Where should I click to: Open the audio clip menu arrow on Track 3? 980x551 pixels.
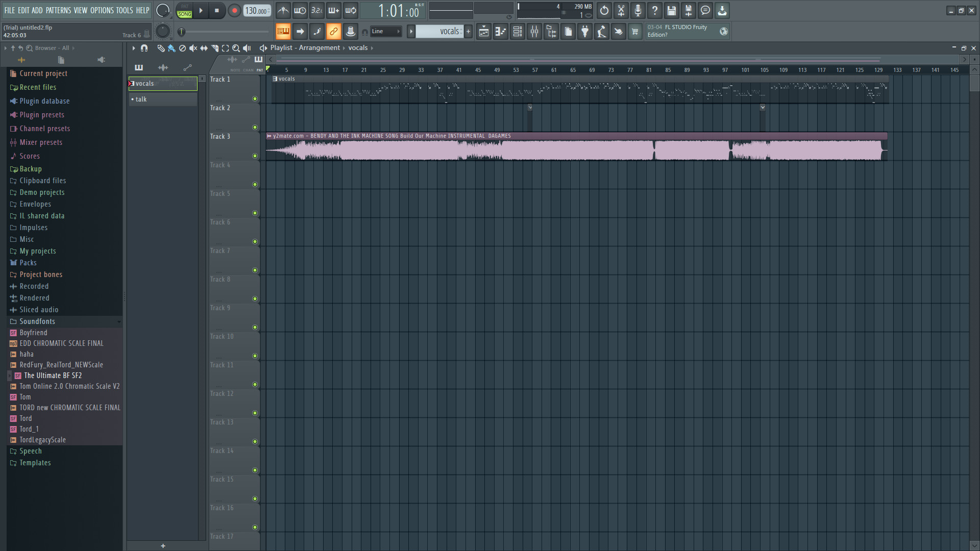[269, 136]
